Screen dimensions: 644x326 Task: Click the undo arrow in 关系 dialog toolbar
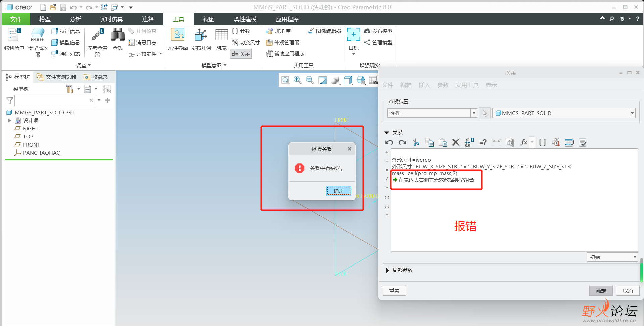click(389, 142)
